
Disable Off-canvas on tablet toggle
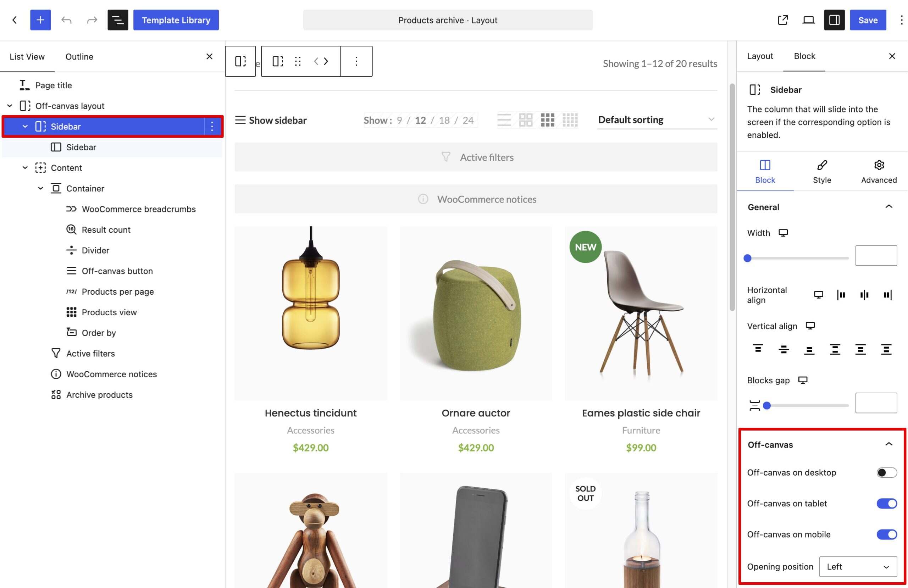coord(887,503)
